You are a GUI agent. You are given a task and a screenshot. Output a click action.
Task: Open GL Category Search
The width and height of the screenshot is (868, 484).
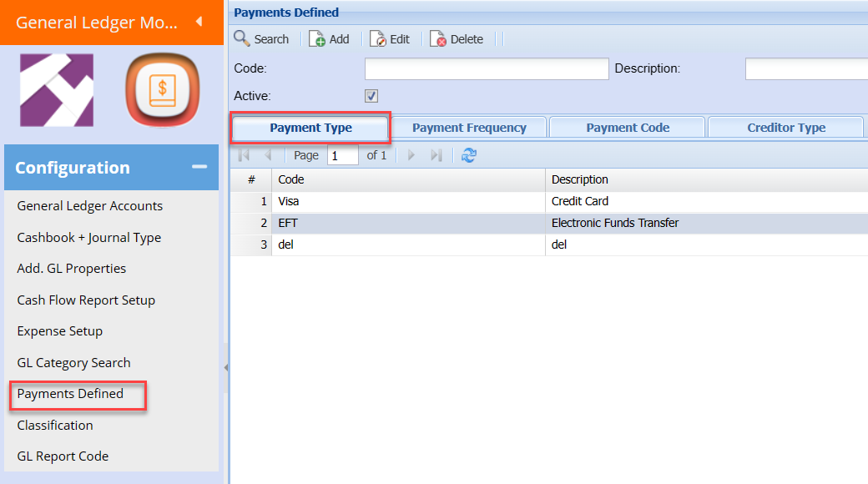coord(73,363)
